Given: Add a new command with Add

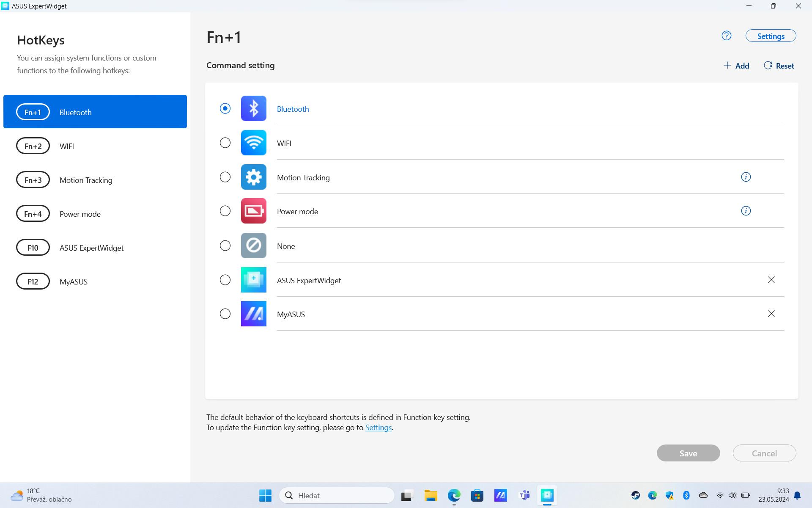Looking at the screenshot, I should [x=736, y=66].
